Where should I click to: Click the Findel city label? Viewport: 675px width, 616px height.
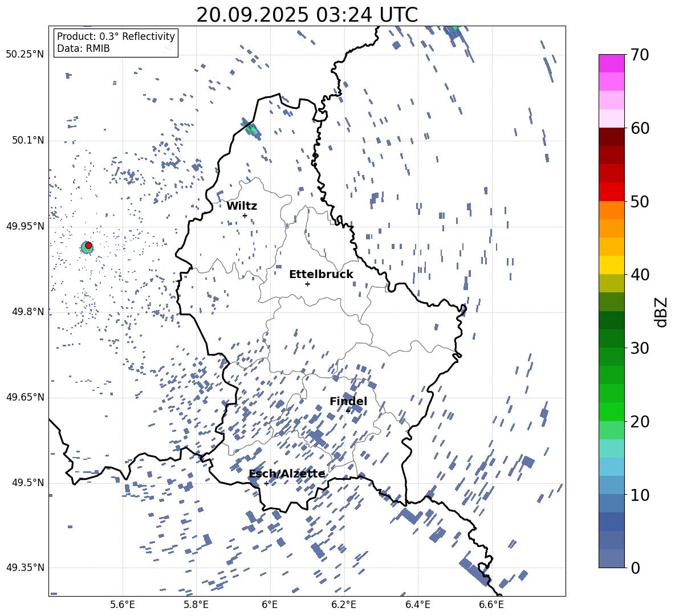tap(348, 401)
